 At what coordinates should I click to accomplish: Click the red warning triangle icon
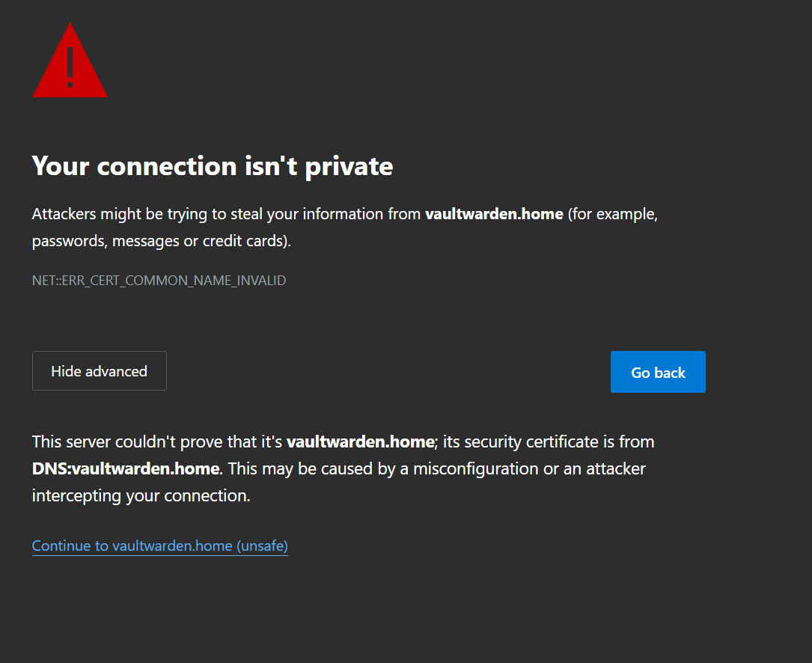click(70, 61)
